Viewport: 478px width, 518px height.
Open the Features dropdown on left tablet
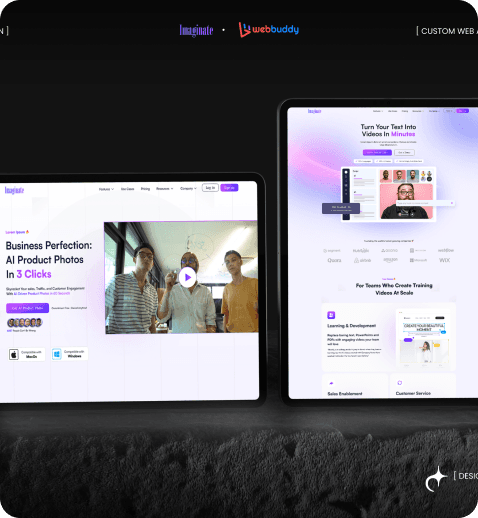[106, 189]
